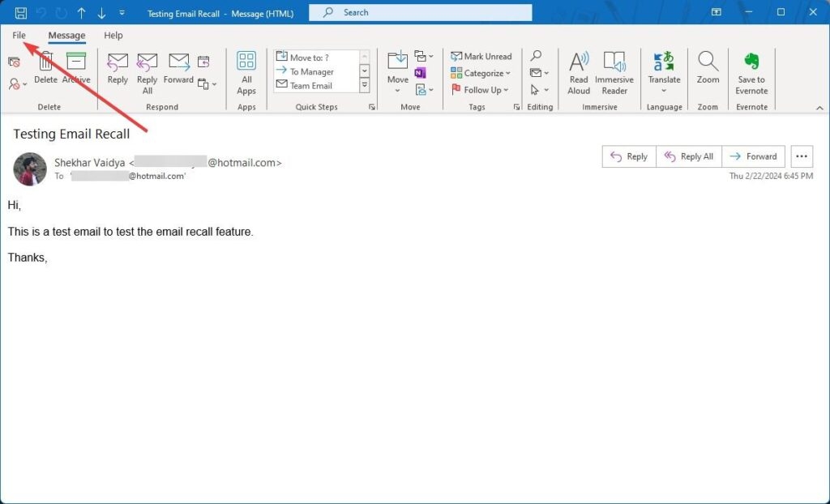830x504 pixels.
Task: Open the Help tab
Action: (x=113, y=36)
